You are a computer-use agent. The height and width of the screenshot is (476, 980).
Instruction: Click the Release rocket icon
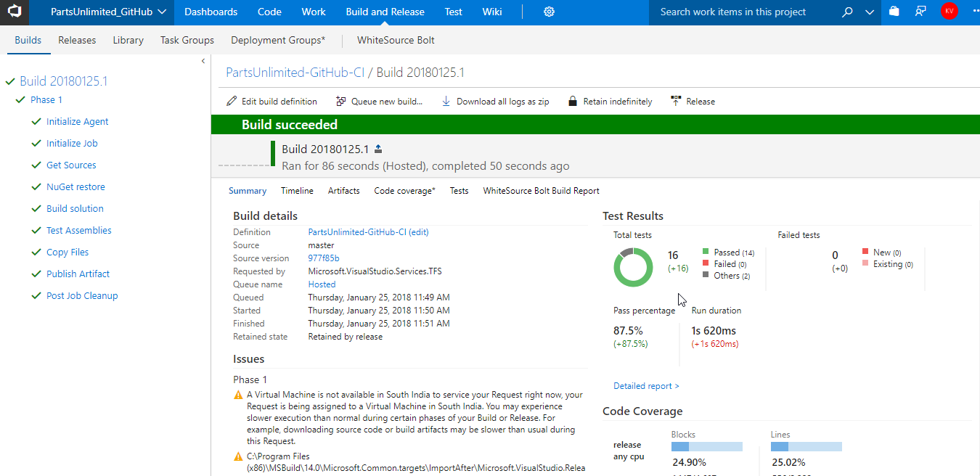[677, 102]
